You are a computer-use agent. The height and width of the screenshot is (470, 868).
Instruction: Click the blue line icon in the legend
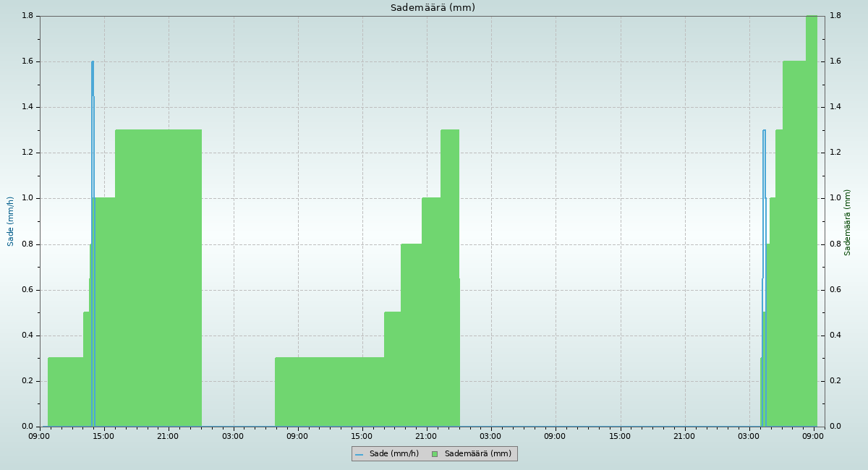tap(359, 454)
